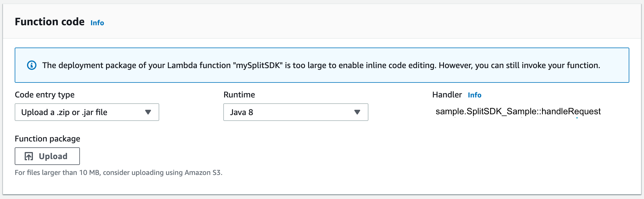Screen dimensions: 644x199
Task: Click the 'Handler' field label
Action: [447, 95]
